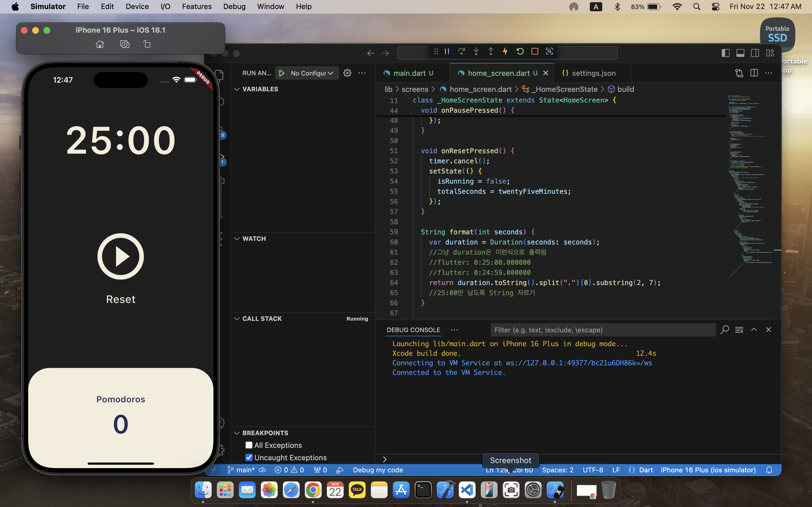
Task: Collapse the VARIABLES section
Action: 260,89
